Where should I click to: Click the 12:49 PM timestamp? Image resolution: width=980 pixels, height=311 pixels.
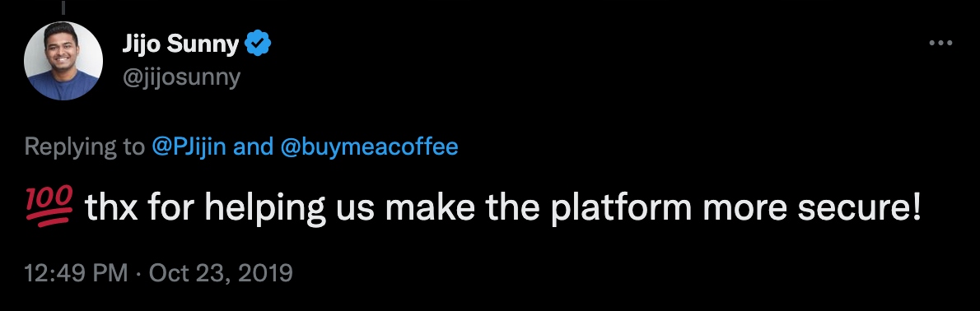tap(77, 272)
